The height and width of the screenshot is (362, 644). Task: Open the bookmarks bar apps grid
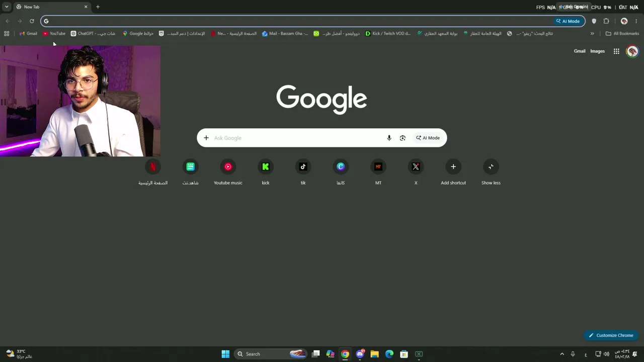click(7, 34)
